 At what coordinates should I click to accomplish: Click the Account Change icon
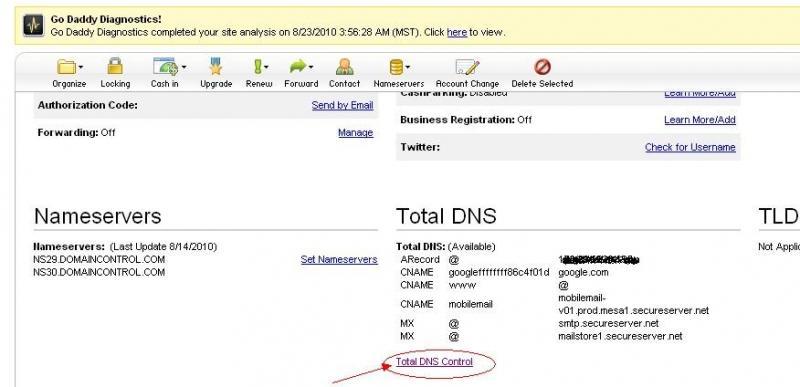467,67
